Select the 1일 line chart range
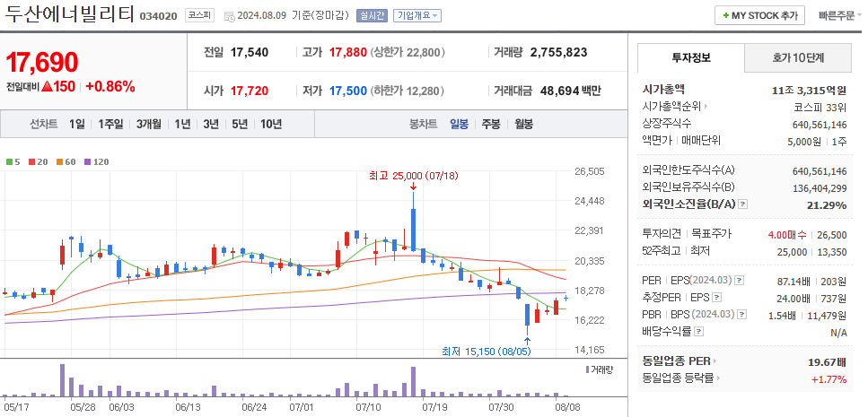 click(x=77, y=125)
